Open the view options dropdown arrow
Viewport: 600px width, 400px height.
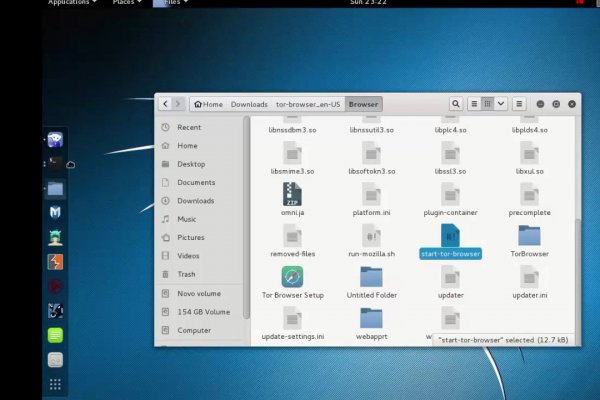coord(499,104)
